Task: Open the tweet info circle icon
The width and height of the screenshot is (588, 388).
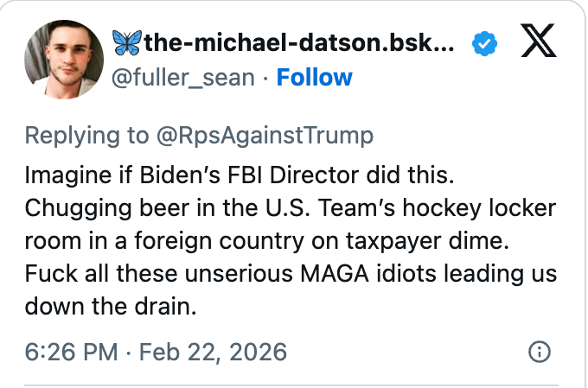Action: click(x=539, y=353)
